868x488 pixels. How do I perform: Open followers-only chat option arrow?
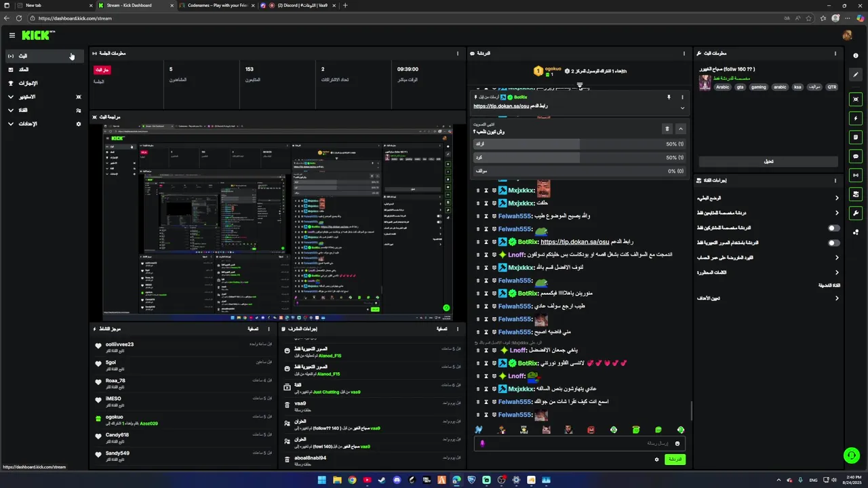point(837,213)
